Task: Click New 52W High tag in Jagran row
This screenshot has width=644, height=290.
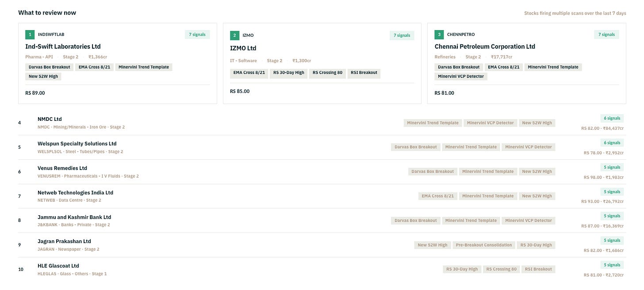Action: [x=433, y=245]
